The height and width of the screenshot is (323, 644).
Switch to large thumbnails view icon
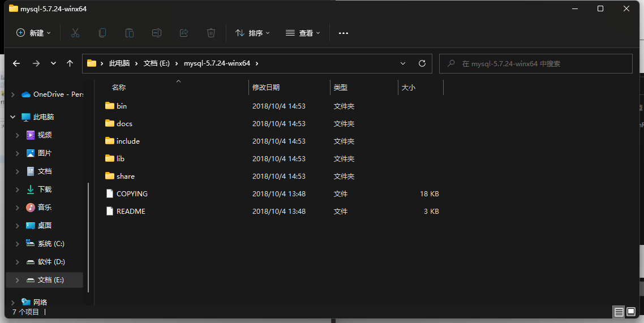(x=632, y=312)
